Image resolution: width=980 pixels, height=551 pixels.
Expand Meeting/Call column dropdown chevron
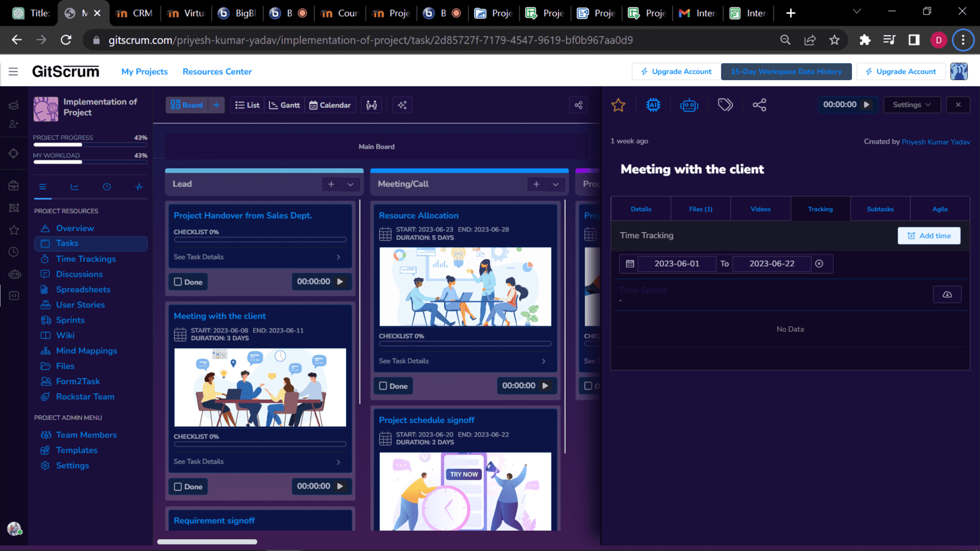tap(556, 184)
